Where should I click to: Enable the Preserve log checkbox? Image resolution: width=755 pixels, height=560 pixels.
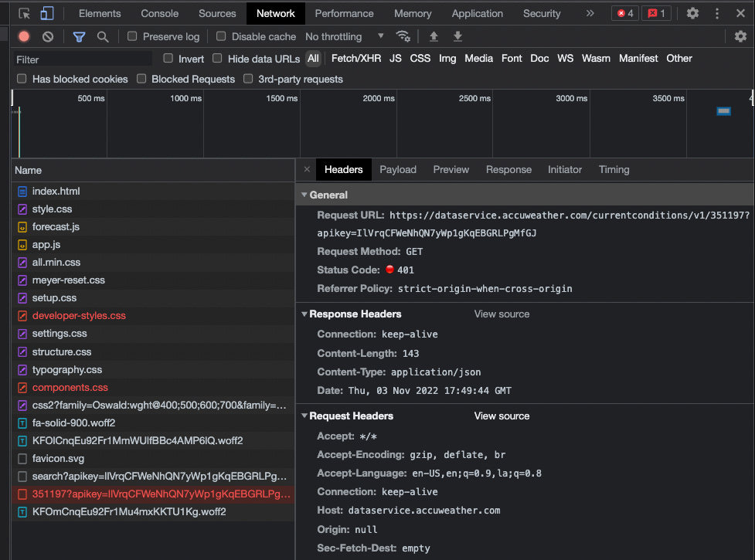click(132, 36)
